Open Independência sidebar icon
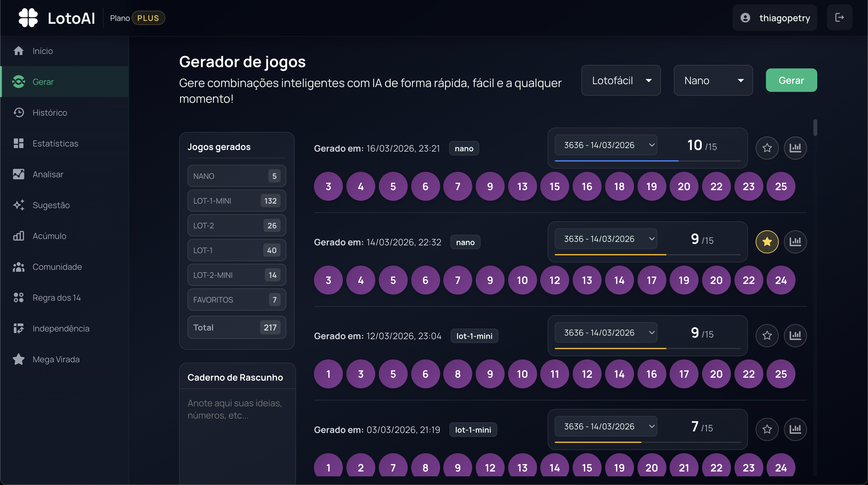 pos(19,328)
